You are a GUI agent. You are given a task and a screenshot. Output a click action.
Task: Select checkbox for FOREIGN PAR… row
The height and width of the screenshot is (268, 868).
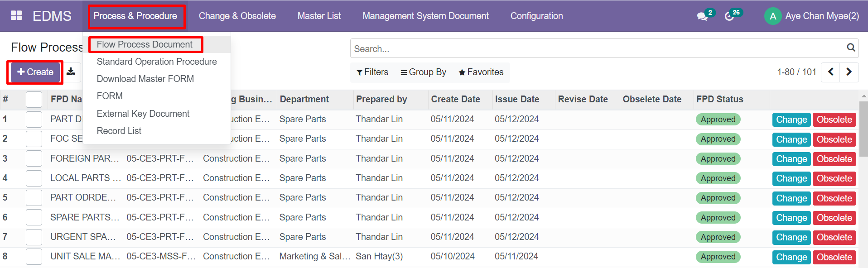coord(34,159)
